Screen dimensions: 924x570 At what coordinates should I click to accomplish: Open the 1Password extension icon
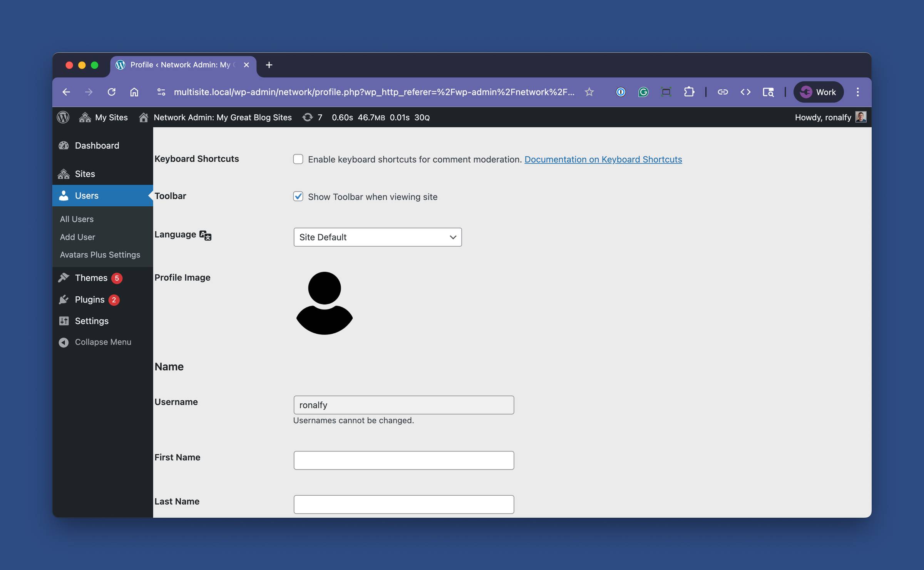pos(621,92)
